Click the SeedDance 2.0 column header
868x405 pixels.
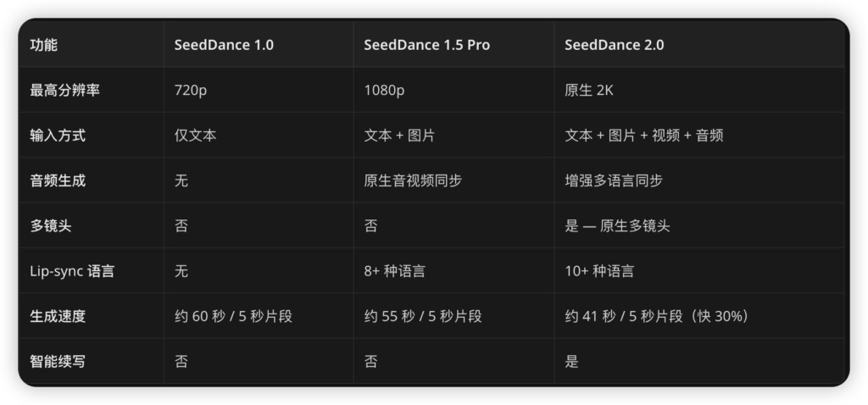click(615, 45)
